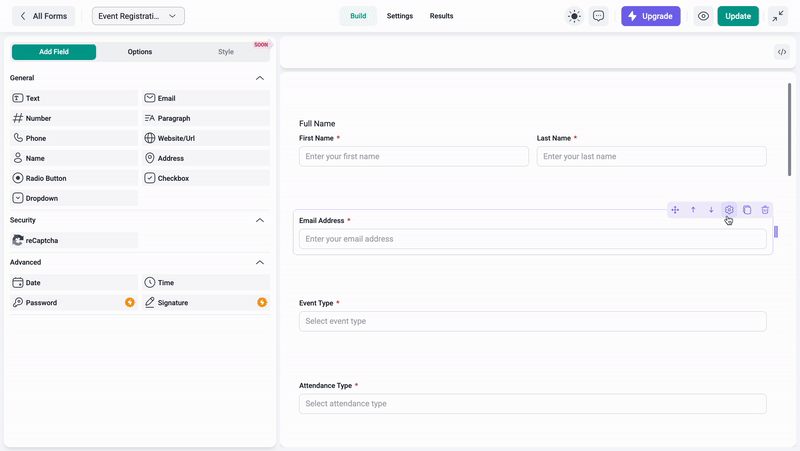This screenshot has height=451, width=800.
Task: Open Email Address field settings gear
Action: point(729,210)
